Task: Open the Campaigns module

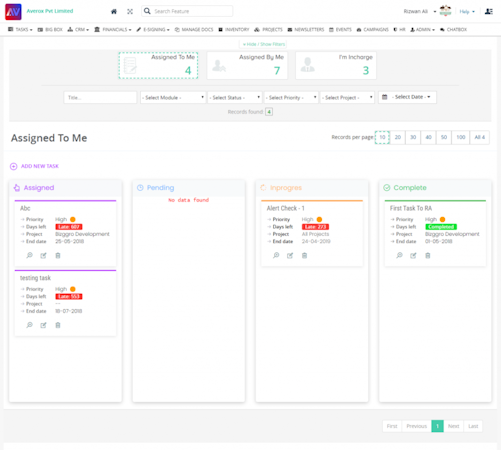Action: [x=372, y=29]
